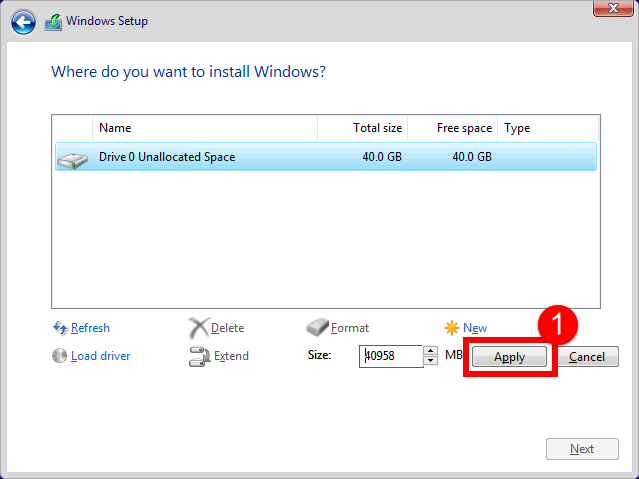Increase the partition size with up arrow
Image resolution: width=639 pixels, height=479 pixels.
tap(431, 351)
